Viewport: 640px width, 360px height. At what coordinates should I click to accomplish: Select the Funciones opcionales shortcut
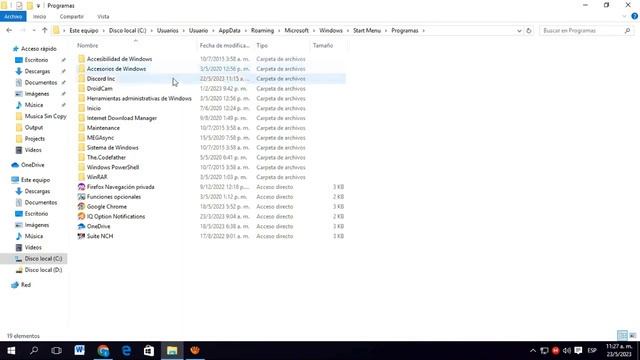point(114,197)
